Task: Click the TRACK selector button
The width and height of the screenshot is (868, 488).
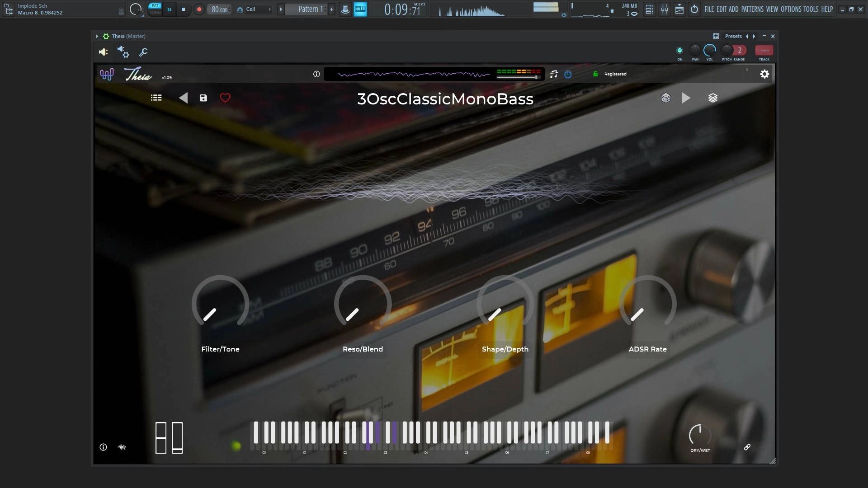Action: (764, 50)
